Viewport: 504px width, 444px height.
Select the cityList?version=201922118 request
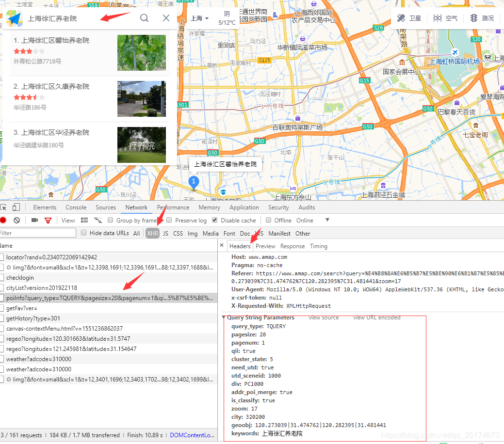109,288
